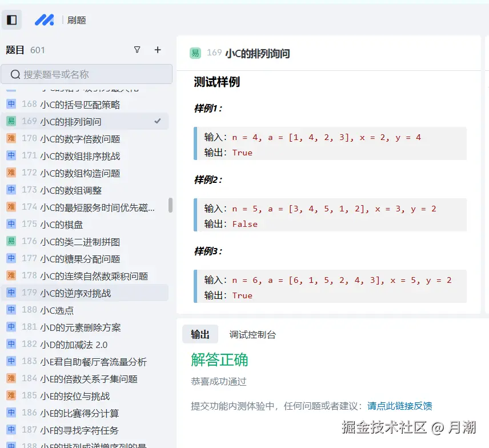Screen dimensions: 489x448
Task: Click the MarsCode logo
Action: pos(44,19)
